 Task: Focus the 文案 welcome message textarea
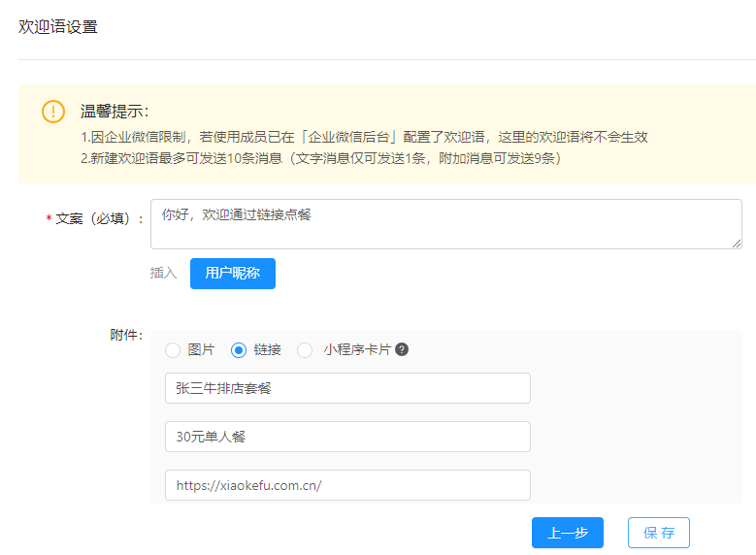[x=446, y=224]
